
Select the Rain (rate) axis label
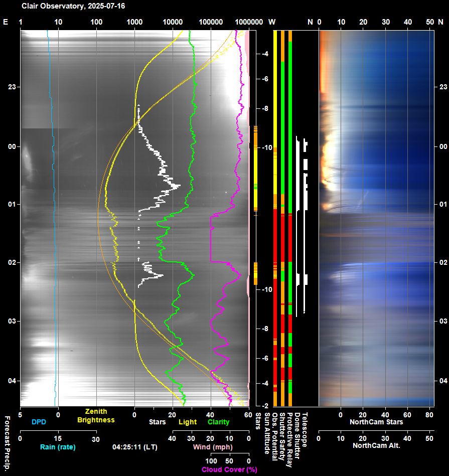57,447
